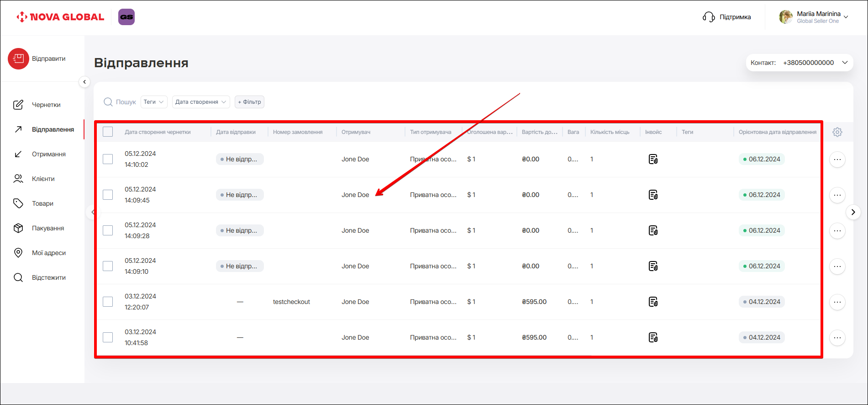Screen dimensions: 868x405
Task: Collapse the sidebar using the chevron button
Action: pos(84,82)
